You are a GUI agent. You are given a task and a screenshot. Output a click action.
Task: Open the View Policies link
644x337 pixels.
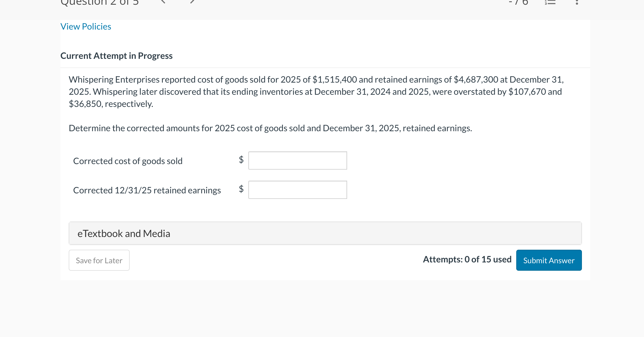tap(86, 26)
